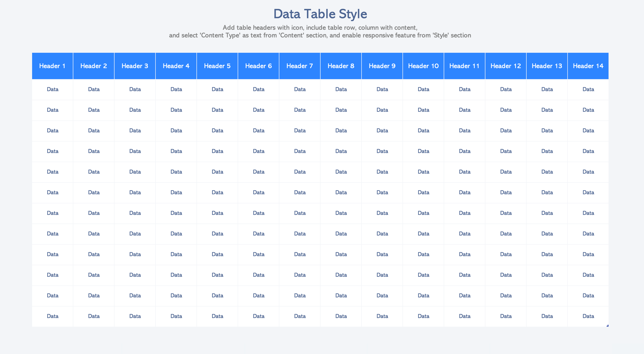Viewport: 644px width, 354px height.
Task: Click the Header 1 column heading
Action: 52,66
